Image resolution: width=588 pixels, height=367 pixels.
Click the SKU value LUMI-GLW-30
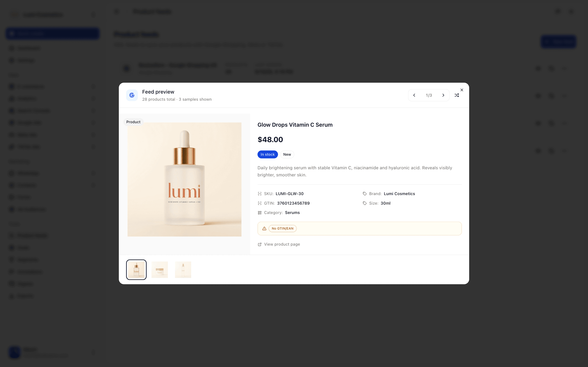[289, 194]
